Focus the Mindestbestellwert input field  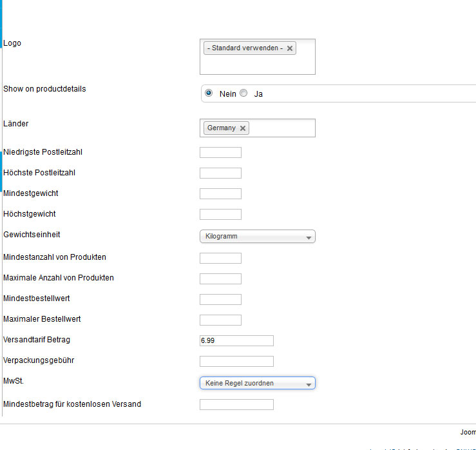tap(220, 300)
